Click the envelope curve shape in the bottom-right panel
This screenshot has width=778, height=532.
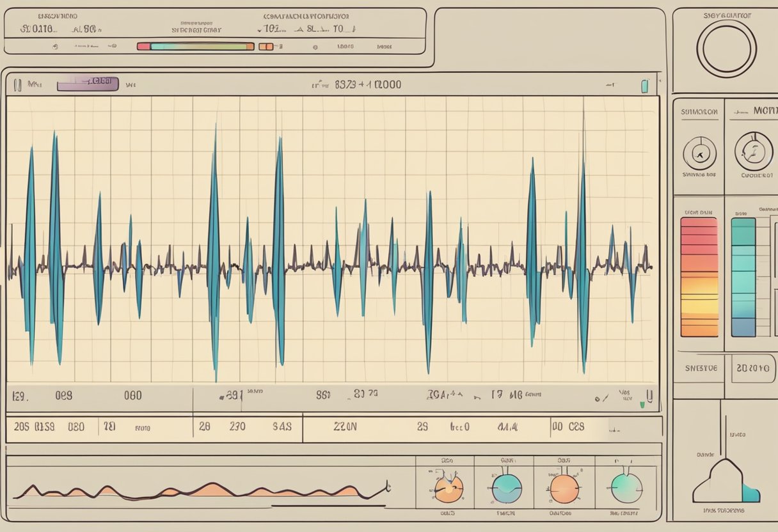coord(726,481)
